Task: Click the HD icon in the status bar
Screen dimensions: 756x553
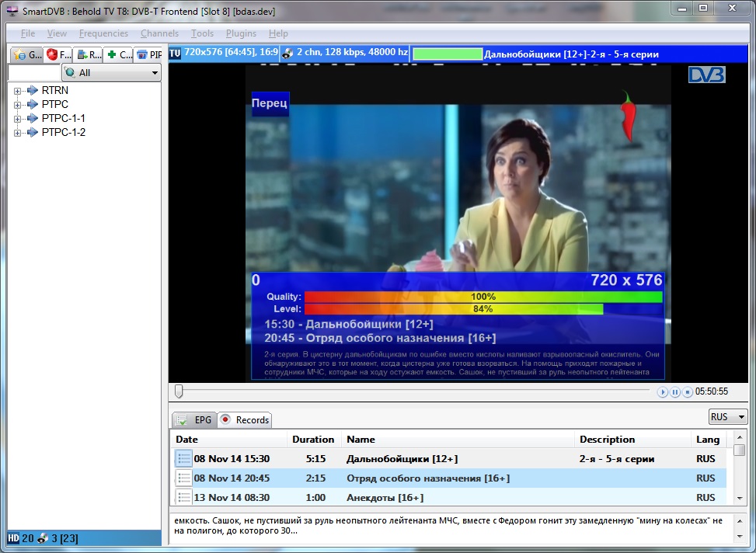Action: [x=12, y=538]
